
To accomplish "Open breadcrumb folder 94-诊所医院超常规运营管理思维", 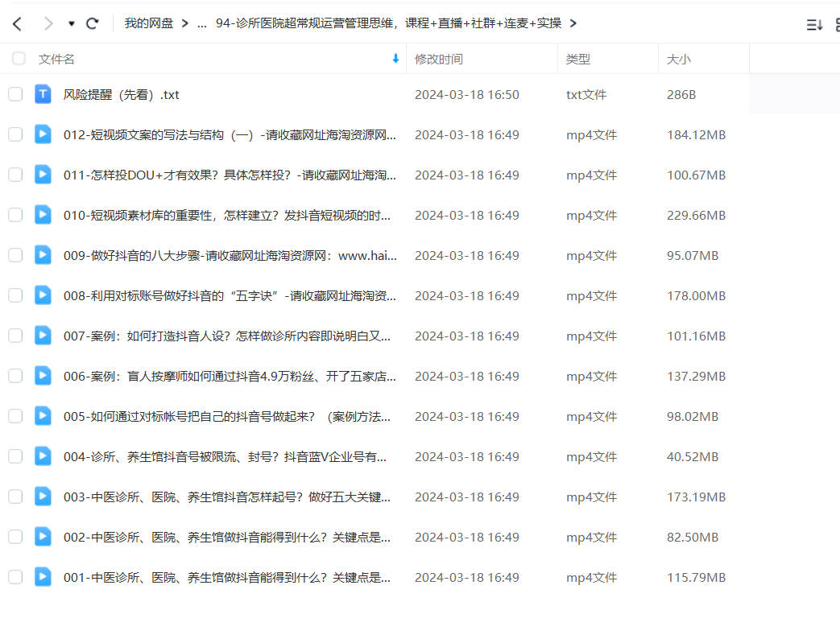I will click(x=388, y=23).
